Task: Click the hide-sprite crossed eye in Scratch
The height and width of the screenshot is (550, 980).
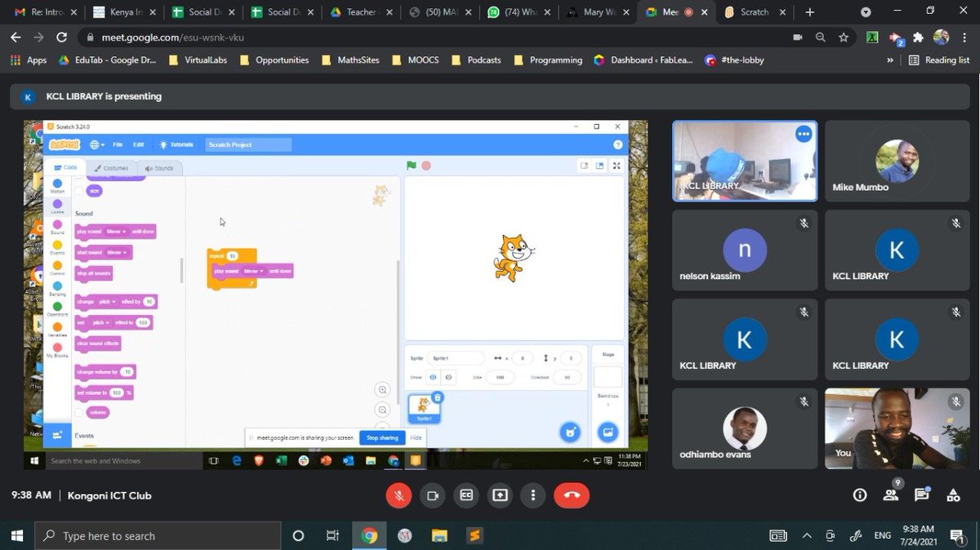Action: pos(448,377)
